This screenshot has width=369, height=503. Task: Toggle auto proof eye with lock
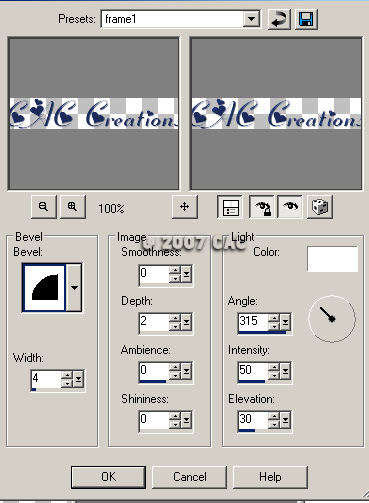pyautogui.click(x=262, y=207)
